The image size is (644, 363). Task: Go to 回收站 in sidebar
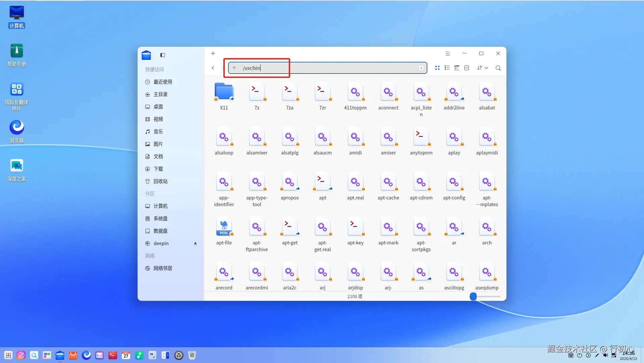160,181
